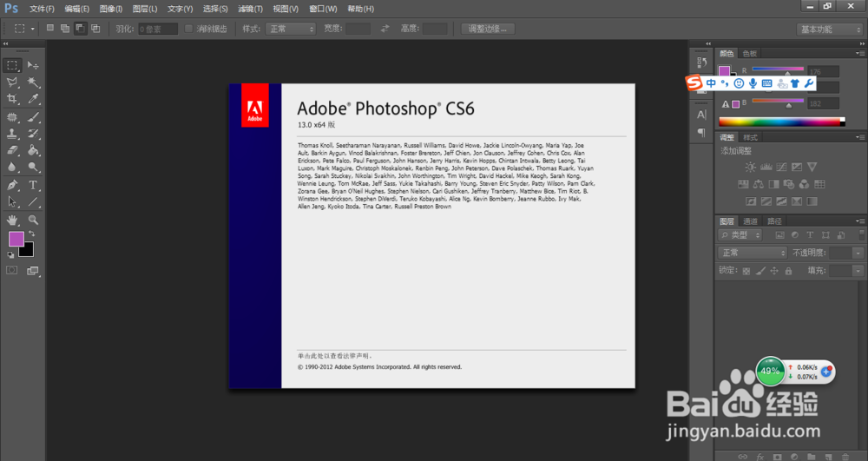Select the Dodge tool

pos(33,168)
